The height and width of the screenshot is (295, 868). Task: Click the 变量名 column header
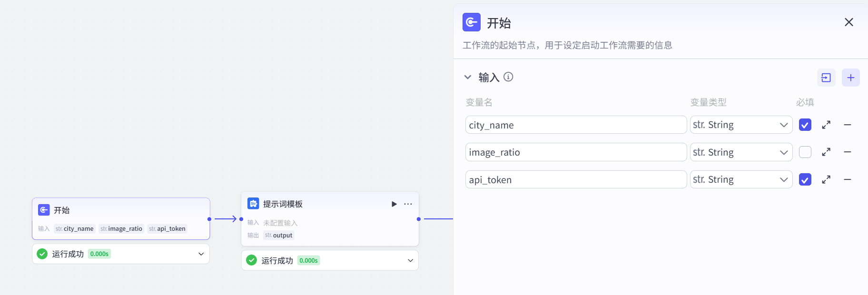pos(479,102)
